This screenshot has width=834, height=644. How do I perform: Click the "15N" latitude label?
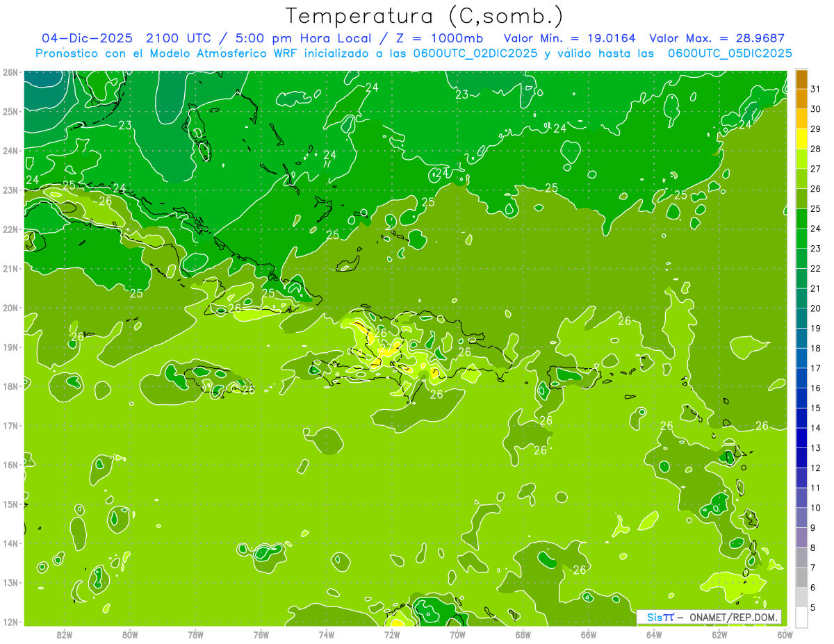pos(10,504)
